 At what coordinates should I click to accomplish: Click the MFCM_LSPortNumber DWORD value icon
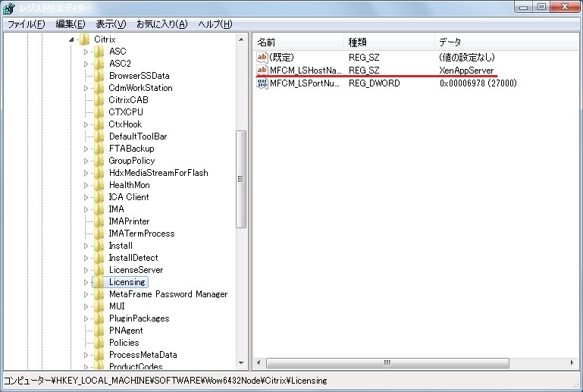click(x=262, y=83)
